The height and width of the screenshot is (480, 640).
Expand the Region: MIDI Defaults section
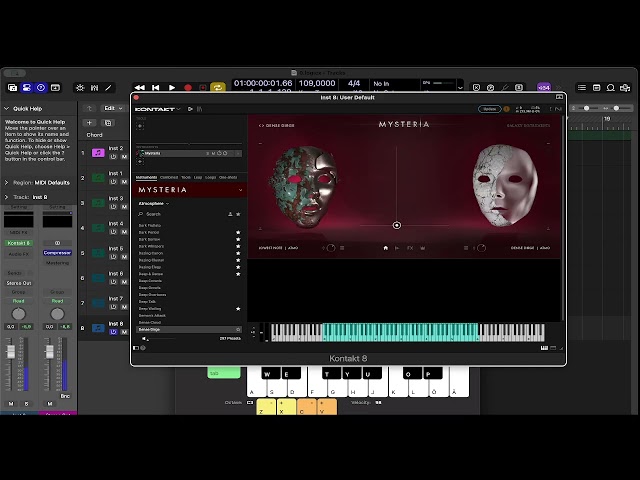point(7,182)
